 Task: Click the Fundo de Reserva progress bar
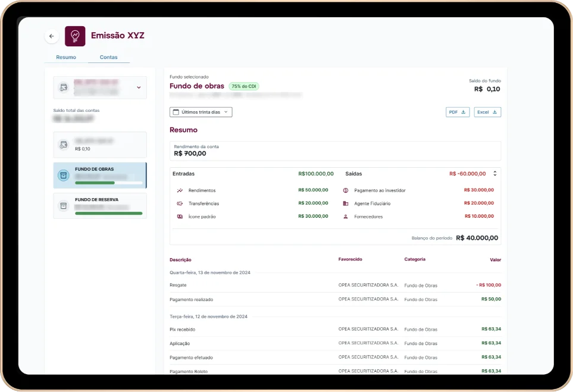pyautogui.click(x=108, y=214)
